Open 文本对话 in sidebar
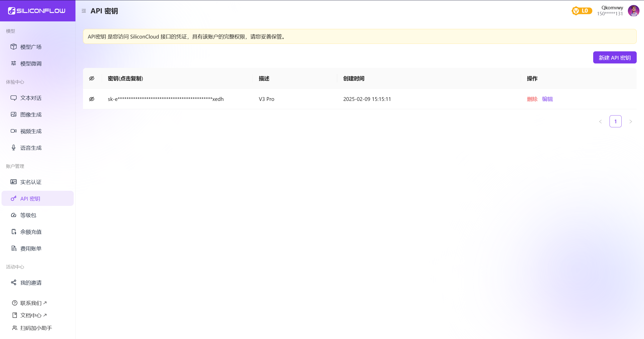 pos(37,98)
